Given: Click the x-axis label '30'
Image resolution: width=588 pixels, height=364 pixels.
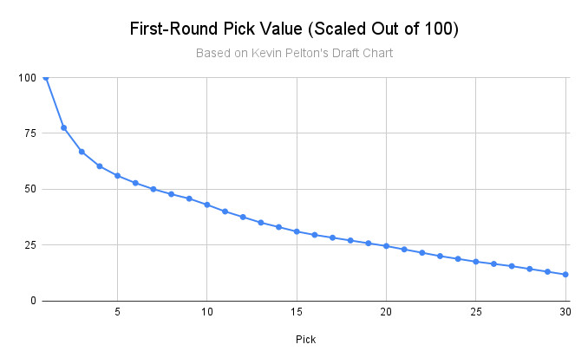Looking at the screenshot, I should pyautogui.click(x=565, y=312).
